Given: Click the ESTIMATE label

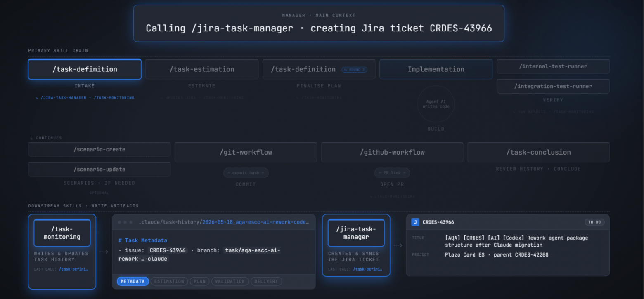Looking at the screenshot, I should click(x=202, y=86).
